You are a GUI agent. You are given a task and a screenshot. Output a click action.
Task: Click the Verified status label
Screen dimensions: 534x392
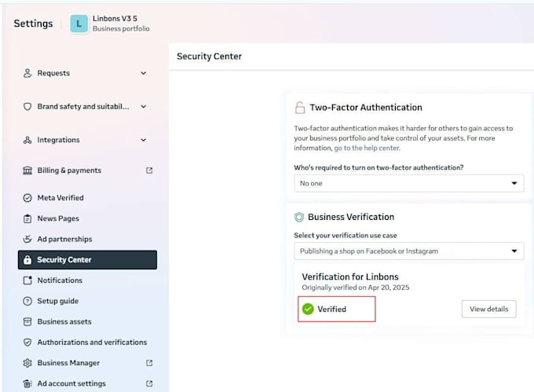(x=331, y=309)
